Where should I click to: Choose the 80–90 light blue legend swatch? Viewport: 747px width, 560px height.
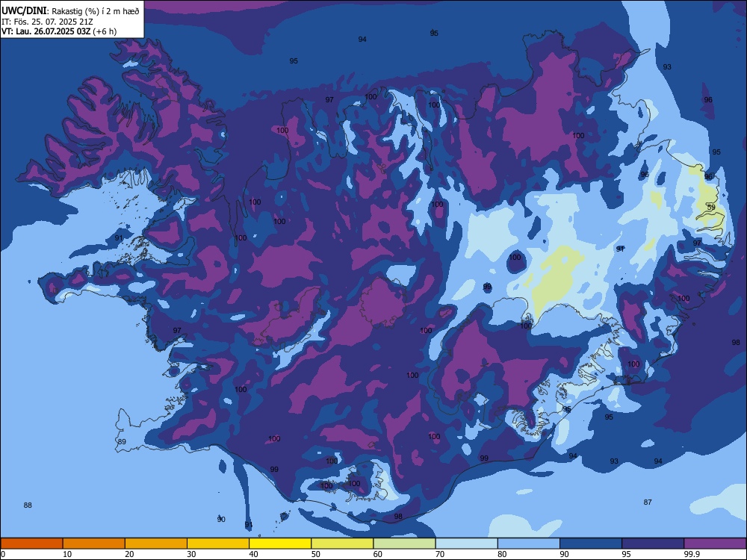[x=529, y=544]
